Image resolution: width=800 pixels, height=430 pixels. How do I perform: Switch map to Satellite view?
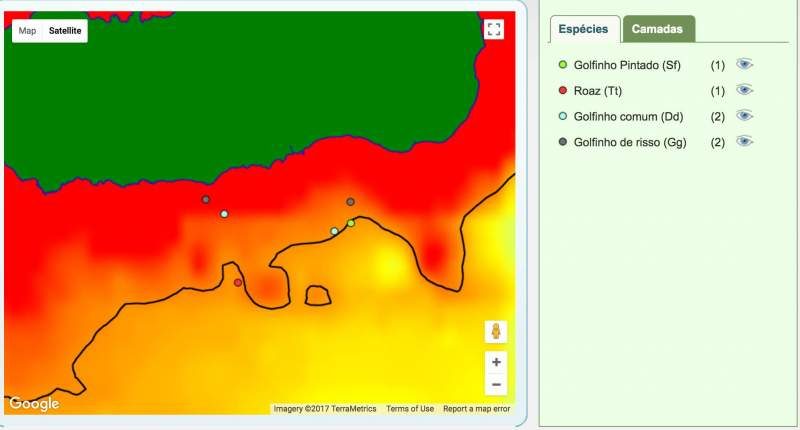[65, 31]
